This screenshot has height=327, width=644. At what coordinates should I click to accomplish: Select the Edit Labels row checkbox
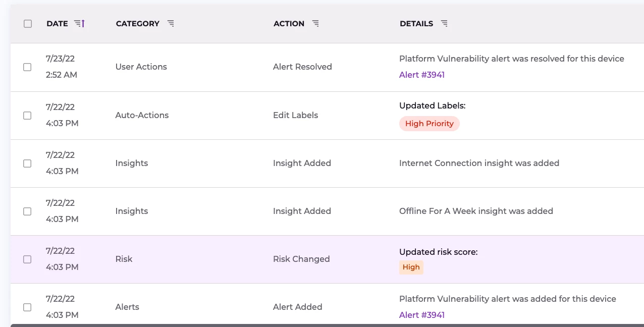point(28,116)
